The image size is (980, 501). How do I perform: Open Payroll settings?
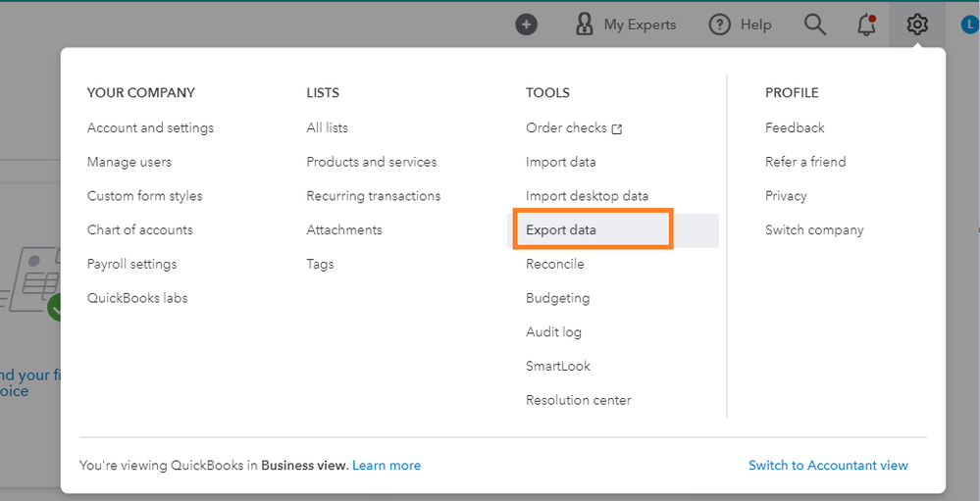(131, 264)
